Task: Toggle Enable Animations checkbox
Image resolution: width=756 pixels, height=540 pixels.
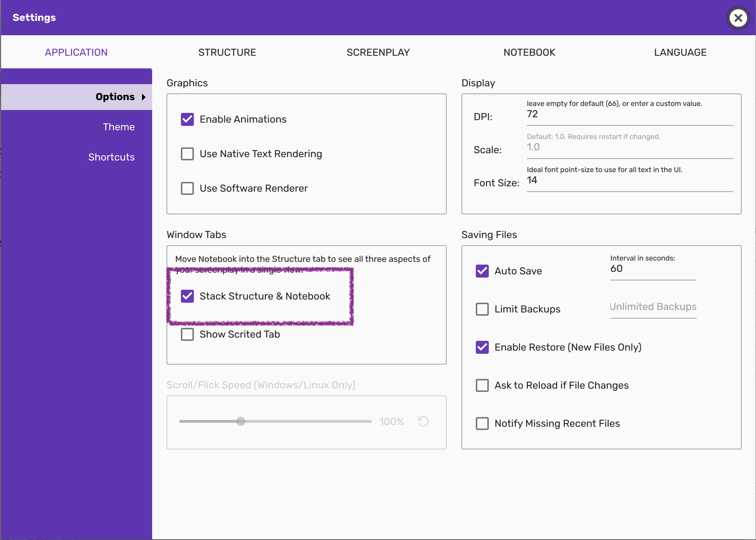Action: pyautogui.click(x=187, y=119)
